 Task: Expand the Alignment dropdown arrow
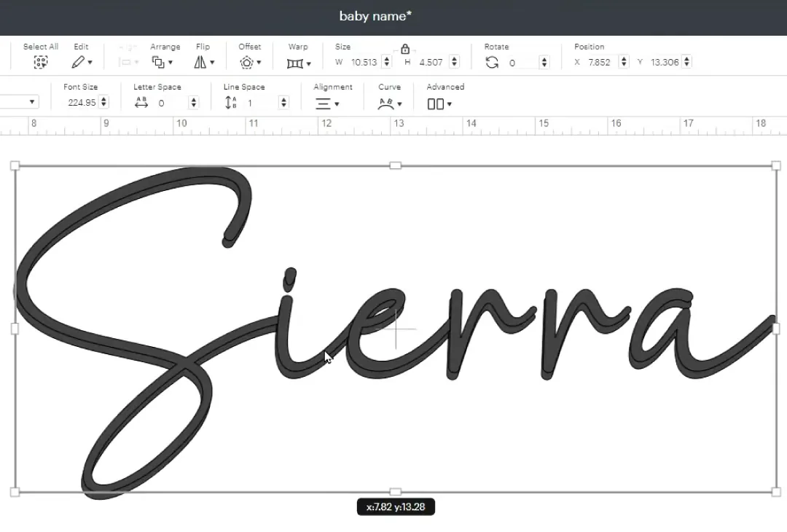(337, 104)
